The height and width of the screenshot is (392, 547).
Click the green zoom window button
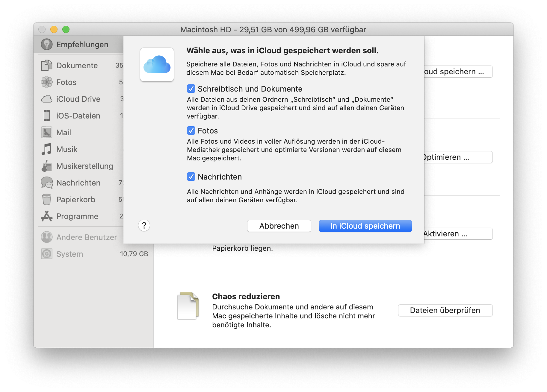(x=66, y=29)
